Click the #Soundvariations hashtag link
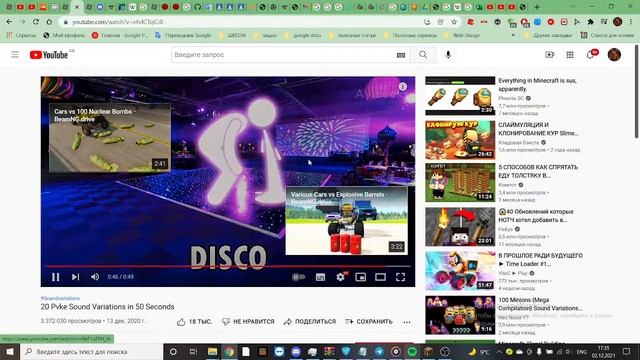Viewport: 640px width, 360px height. coord(60,298)
